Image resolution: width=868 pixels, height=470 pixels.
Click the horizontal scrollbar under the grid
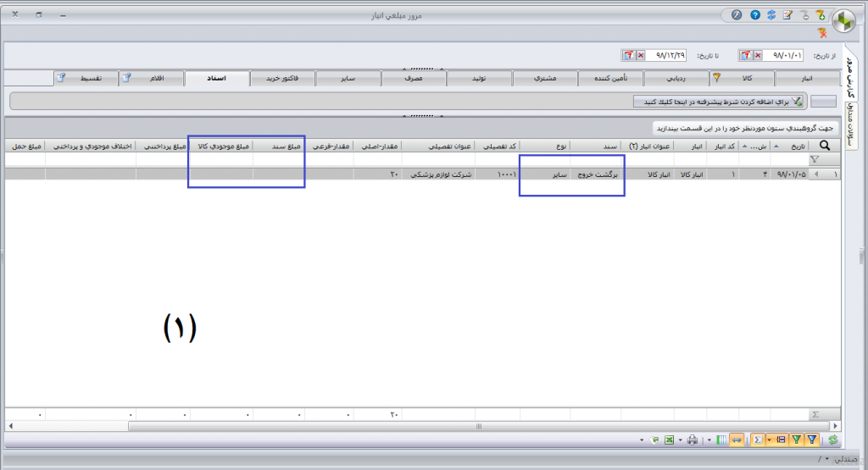click(424, 427)
